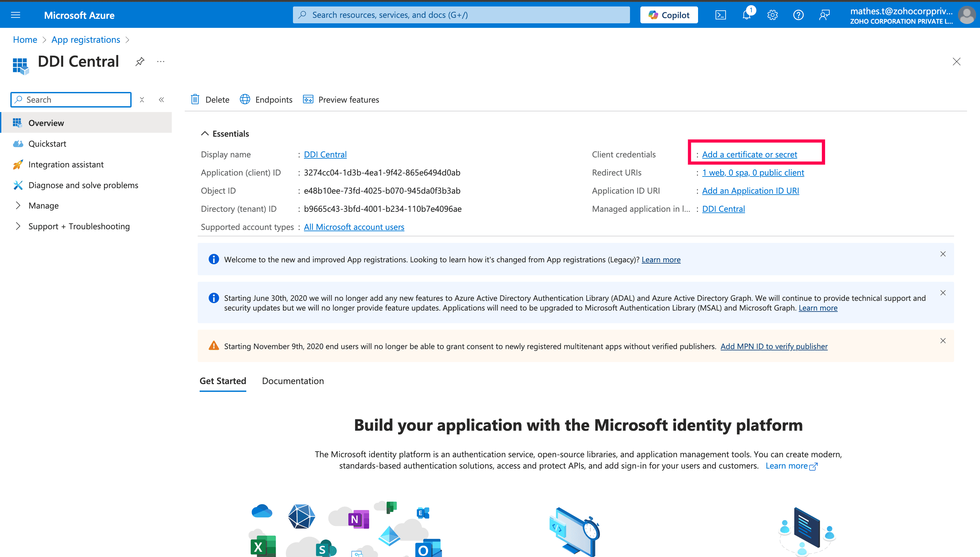The height and width of the screenshot is (557, 980).
Task: Open the feedback icon in header
Action: click(x=824, y=15)
